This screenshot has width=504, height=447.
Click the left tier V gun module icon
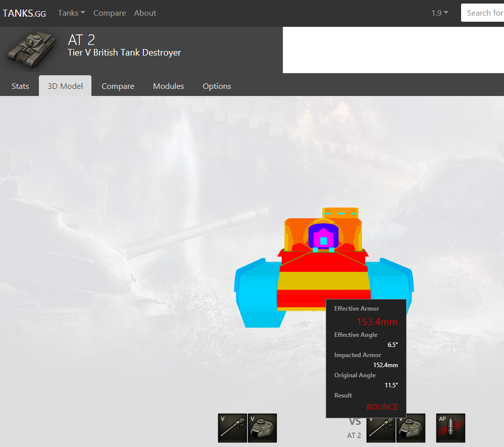point(232,428)
